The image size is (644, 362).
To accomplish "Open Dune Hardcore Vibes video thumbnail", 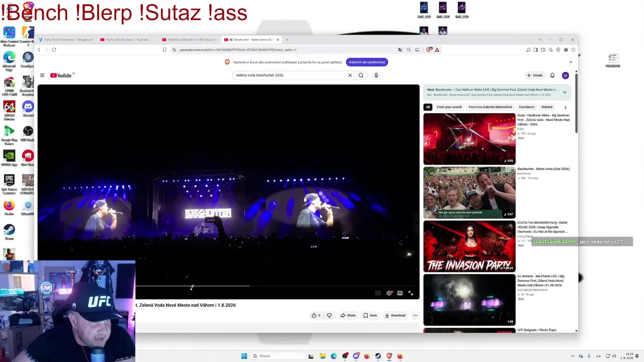I will pyautogui.click(x=469, y=139).
